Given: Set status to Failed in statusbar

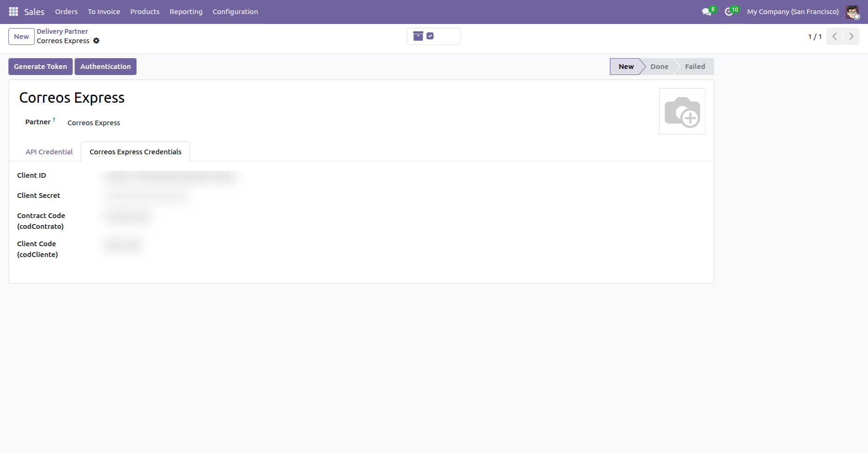Looking at the screenshot, I should (x=695, y=67).
